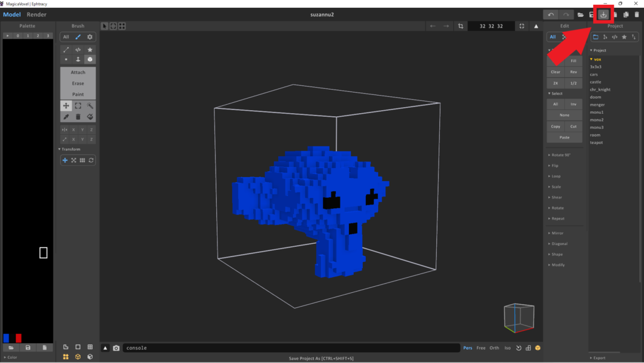Pick the blue color swatch in the palette

(x=6, y=338)
